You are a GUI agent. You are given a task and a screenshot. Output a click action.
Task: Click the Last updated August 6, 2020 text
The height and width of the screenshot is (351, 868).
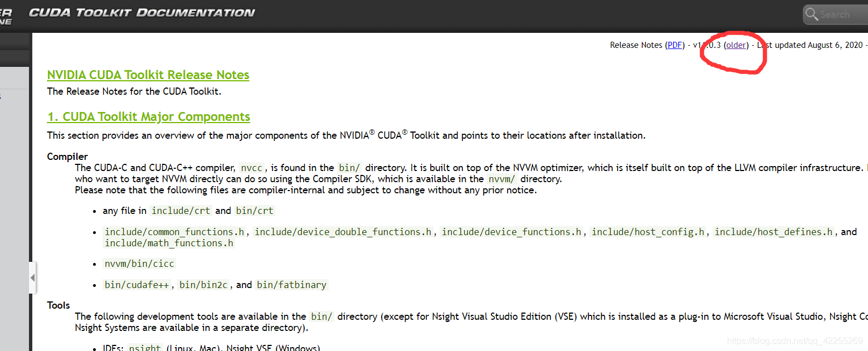[x=810, y=45]
